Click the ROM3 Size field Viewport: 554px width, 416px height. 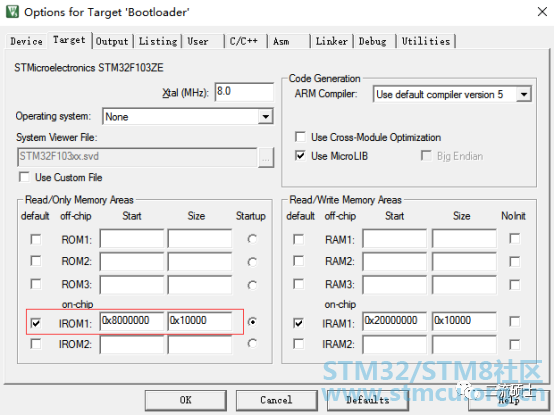200,285
